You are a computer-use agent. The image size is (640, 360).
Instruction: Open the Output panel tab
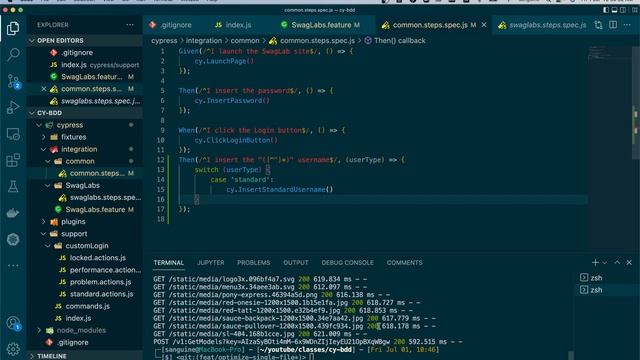tap(296, 262)
